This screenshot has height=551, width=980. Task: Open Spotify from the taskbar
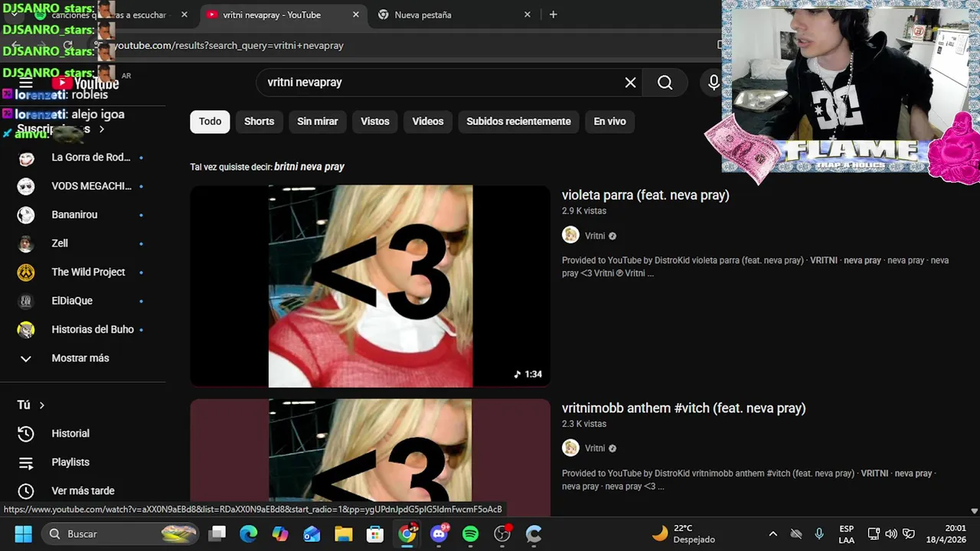(470, 533)
